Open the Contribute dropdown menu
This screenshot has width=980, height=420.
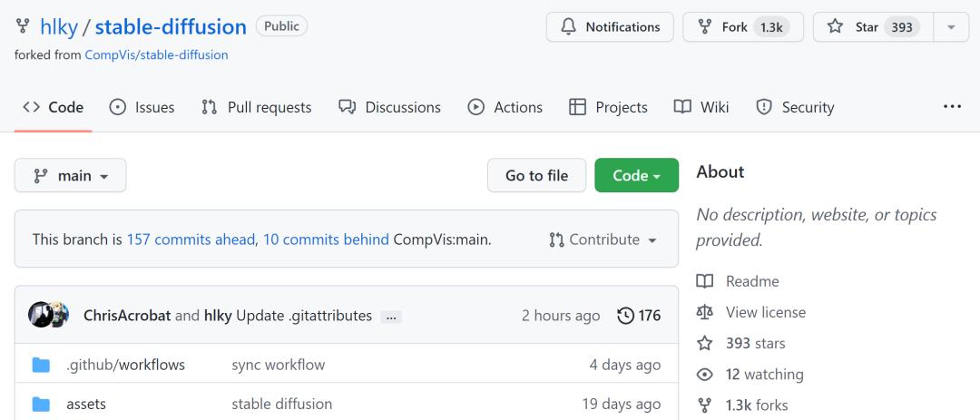pyautogui.click(x=603, y=239)
